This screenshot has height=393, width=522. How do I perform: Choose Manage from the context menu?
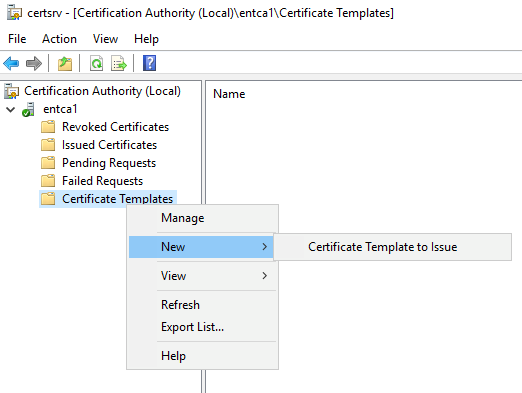pyautogui.click(x=203, y=218)
